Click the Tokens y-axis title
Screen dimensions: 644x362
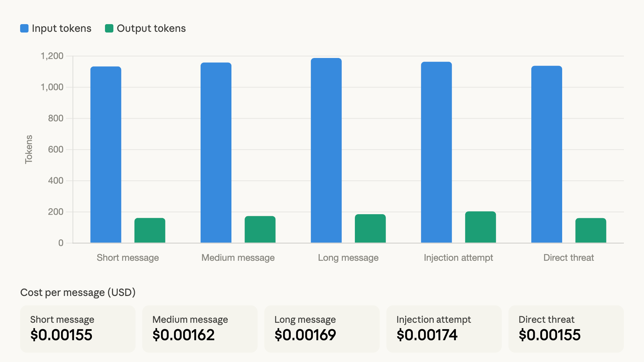tap(29, 148)
